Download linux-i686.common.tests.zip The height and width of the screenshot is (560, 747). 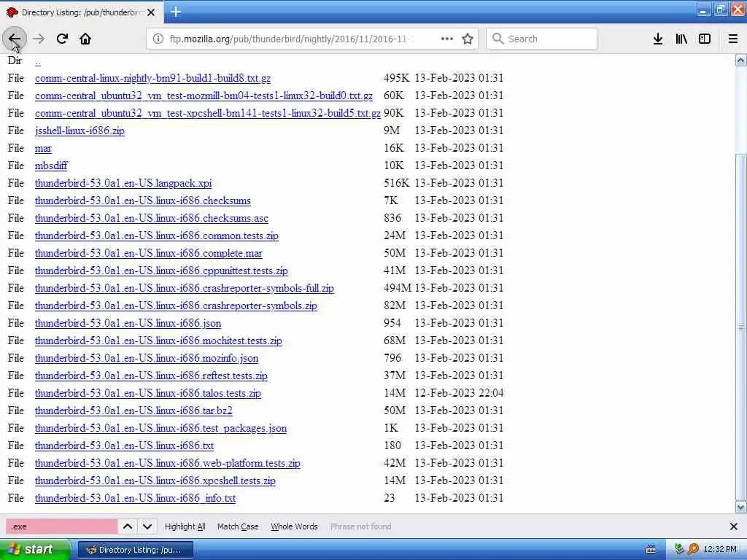[x=156, y=236]
